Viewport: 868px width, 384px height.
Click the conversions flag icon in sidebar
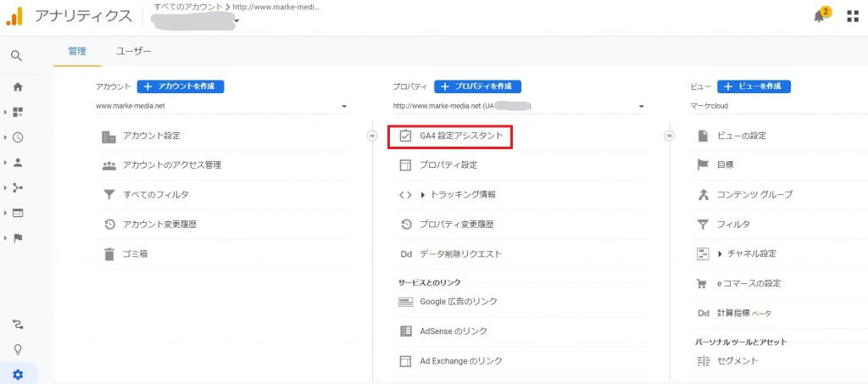[18, 238]
